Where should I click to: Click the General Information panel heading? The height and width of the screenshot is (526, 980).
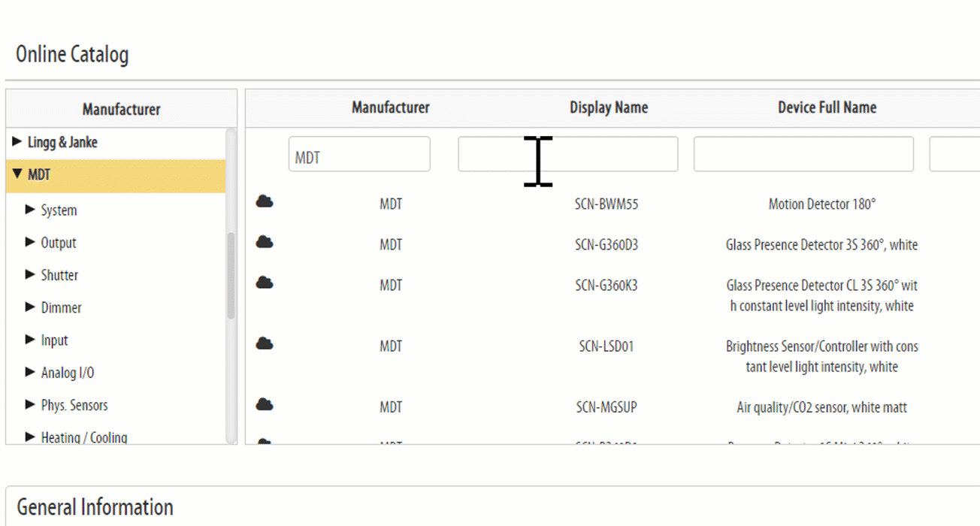point(95,506)
